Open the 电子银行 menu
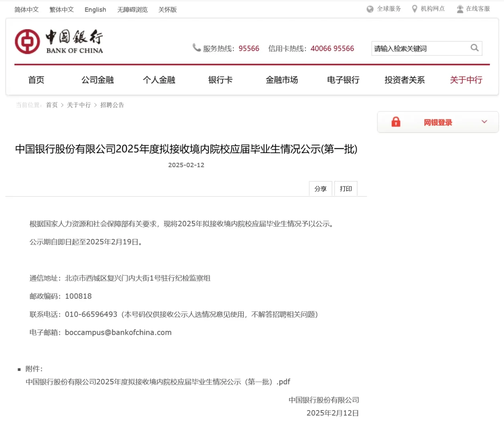 pos(343,80)
